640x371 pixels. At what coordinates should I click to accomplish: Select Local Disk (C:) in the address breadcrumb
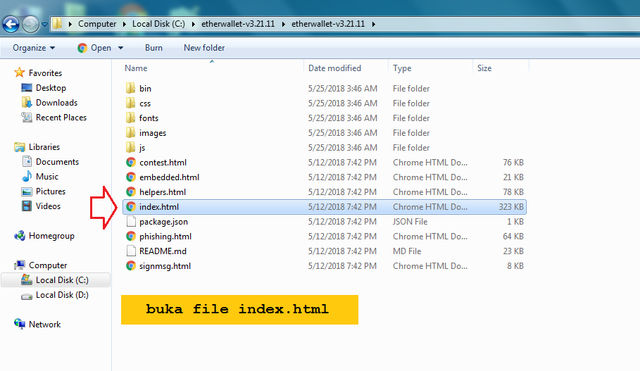pos(158,24)
